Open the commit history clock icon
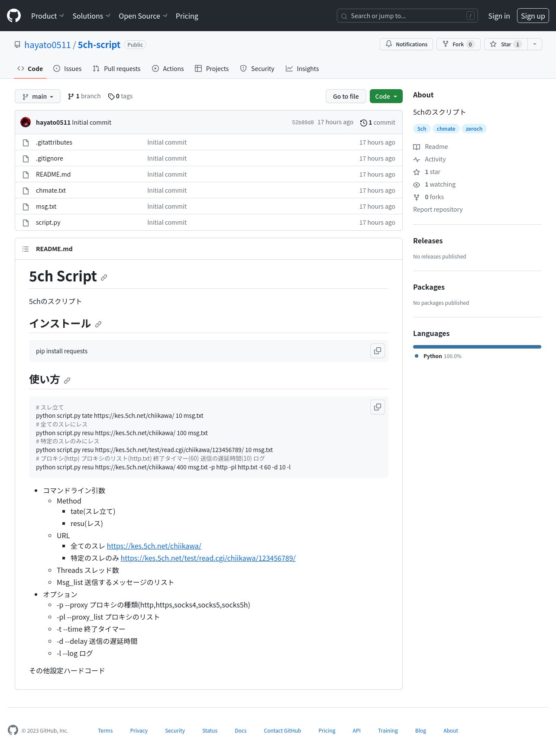Image resolution: width=556 pixels, height=756 pixels. (x=364, y=123)
